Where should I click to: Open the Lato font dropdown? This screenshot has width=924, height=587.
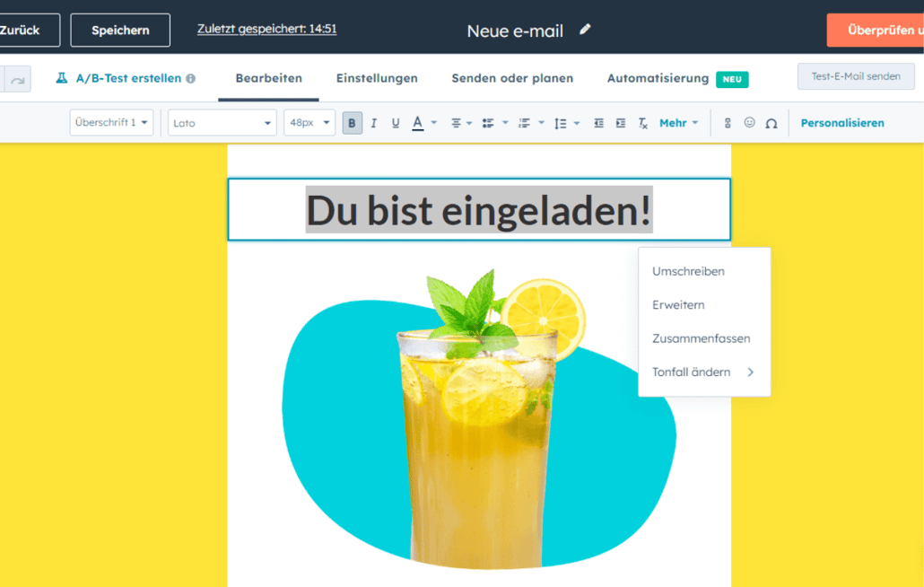(x=222, y=122)
